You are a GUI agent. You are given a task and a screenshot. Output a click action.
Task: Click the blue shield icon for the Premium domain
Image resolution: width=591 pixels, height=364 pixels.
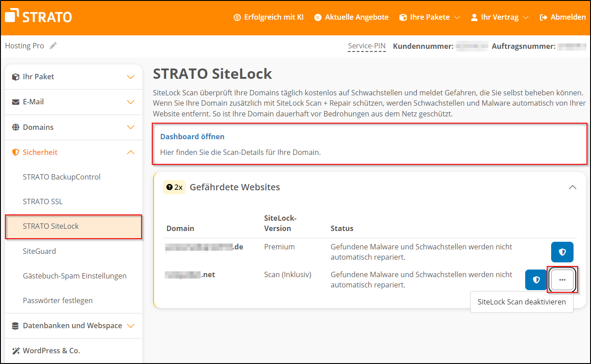point(562,252)
